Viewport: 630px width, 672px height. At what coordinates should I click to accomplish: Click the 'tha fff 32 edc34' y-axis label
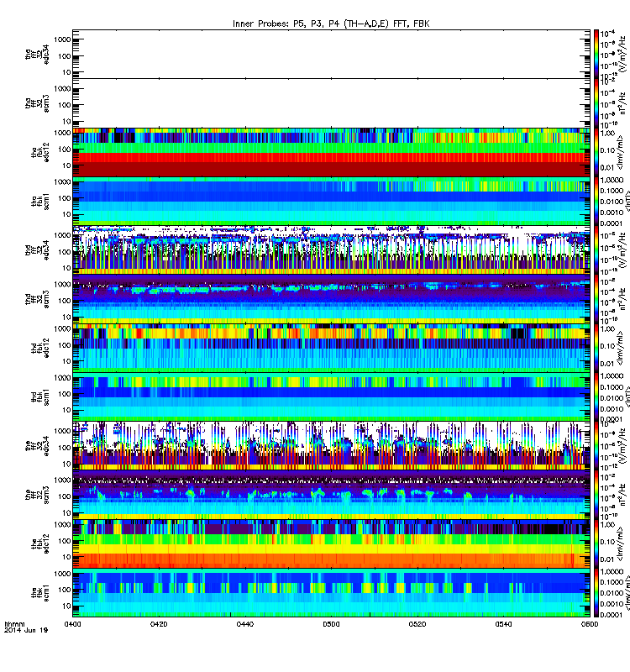tap(37, 54)
